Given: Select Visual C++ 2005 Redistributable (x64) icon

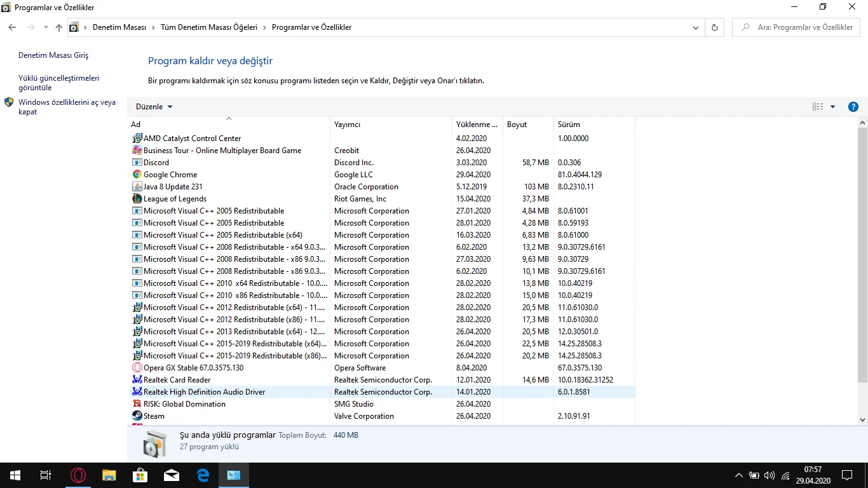Looking at the screenshot, I should (137, 235).
